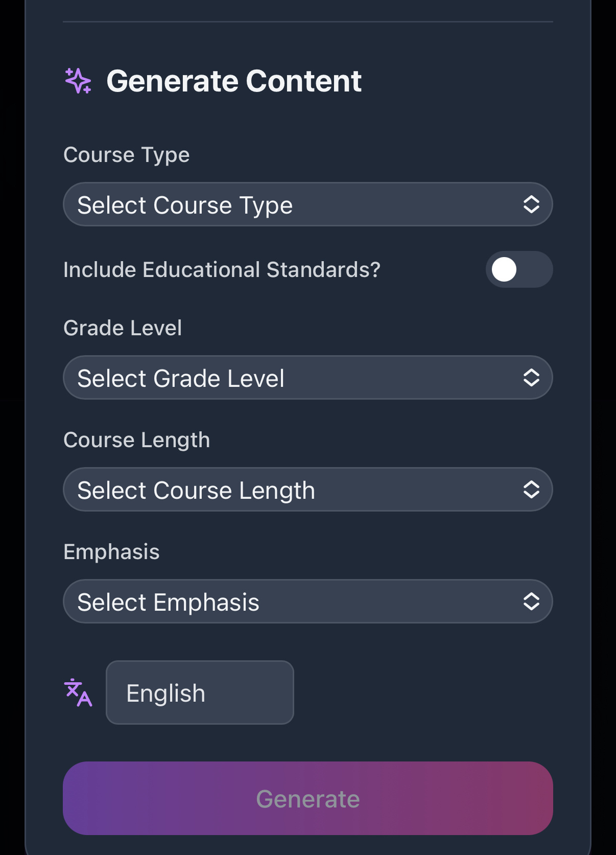616x855 pixels.
Task: Click the Grade Level field label
Action: pyautogui.click(x=123, y=328)
